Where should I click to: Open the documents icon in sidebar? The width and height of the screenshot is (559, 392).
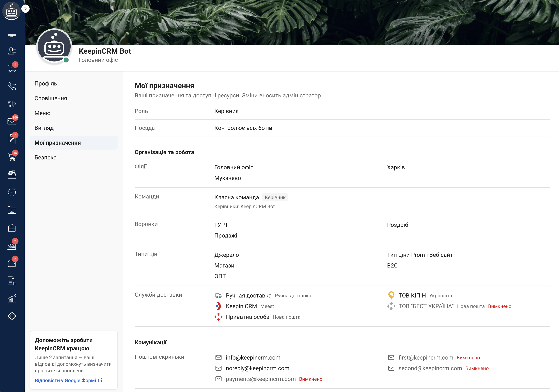point(12,281)
